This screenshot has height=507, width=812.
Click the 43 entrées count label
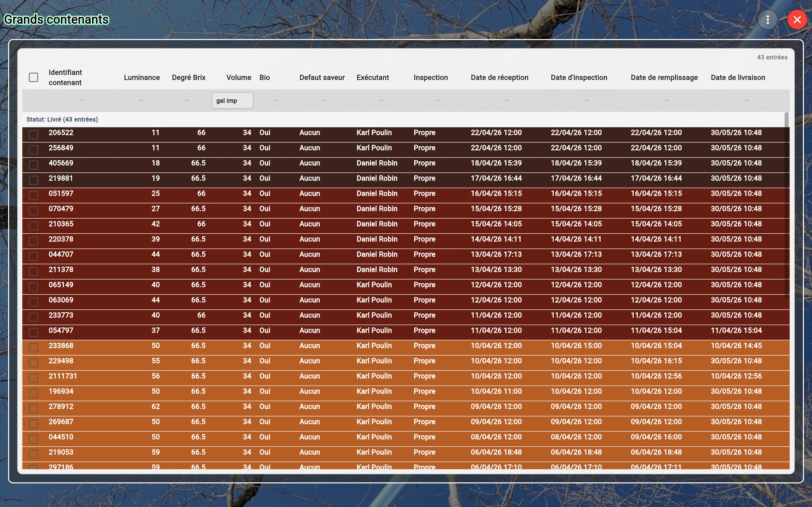pyautogui.click(x=772, y=57)
